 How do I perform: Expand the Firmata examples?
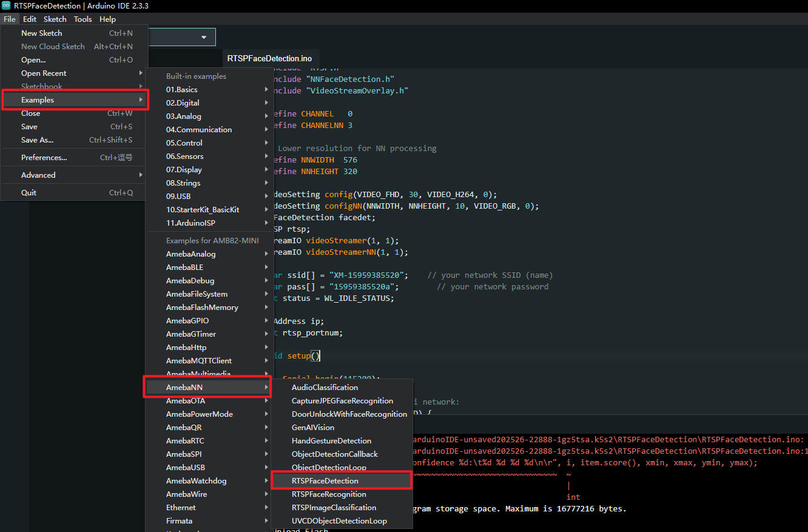pos(209,521)
